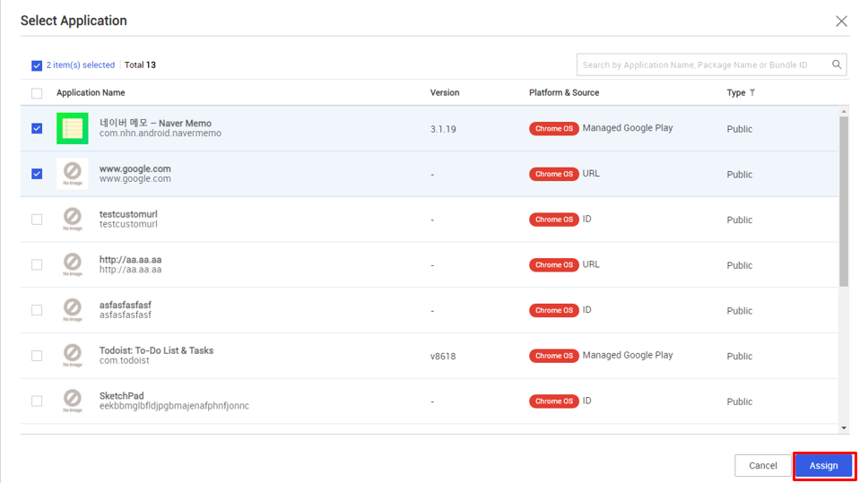868x483 pixels.
Task: Click the Chrome OS badge in www.google.com row
Action: click(x=553, y=174)
